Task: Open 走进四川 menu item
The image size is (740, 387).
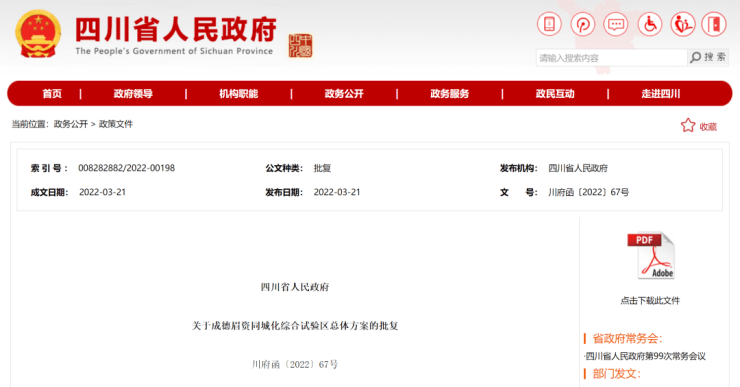Action: coord(661,93)
